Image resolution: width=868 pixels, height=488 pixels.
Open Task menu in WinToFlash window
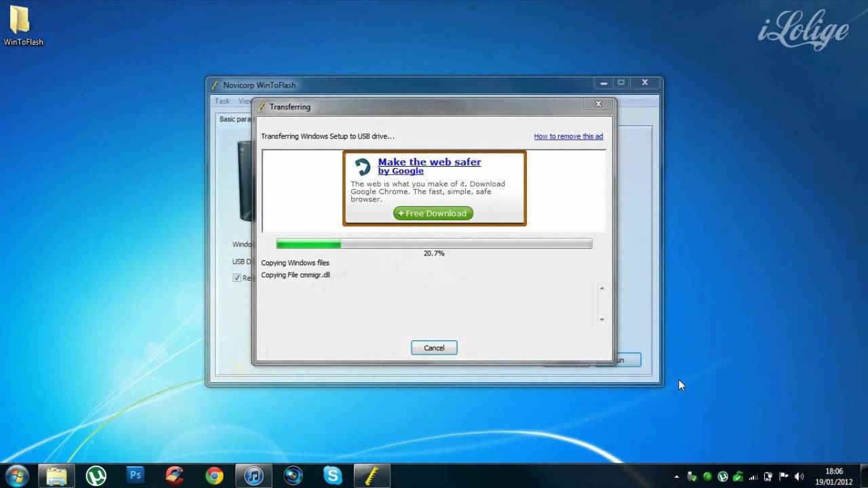(x=222, y=101)
